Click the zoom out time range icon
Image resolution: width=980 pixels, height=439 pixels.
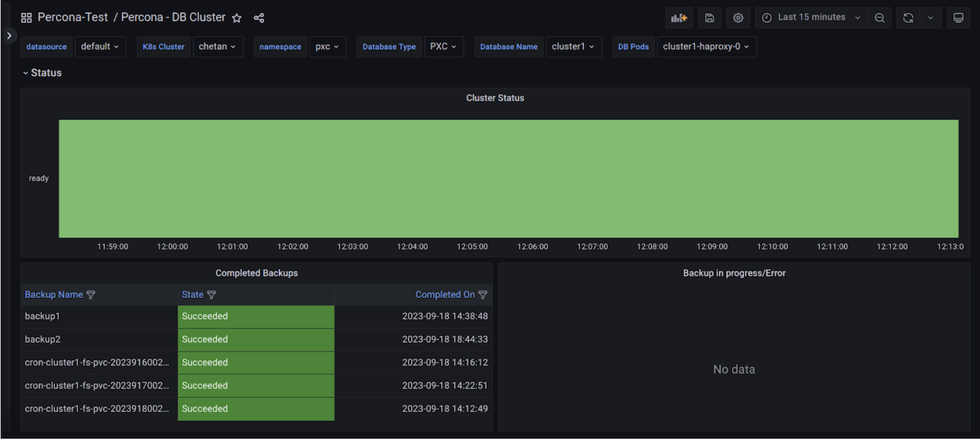[880, 18]
